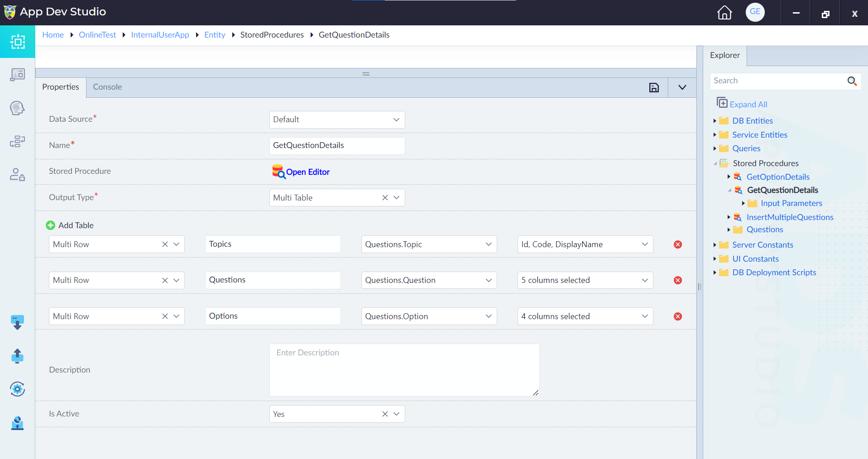Select InsertMultipleQuestions in the tree
868x459 pixels.
[x=790, y=217]
